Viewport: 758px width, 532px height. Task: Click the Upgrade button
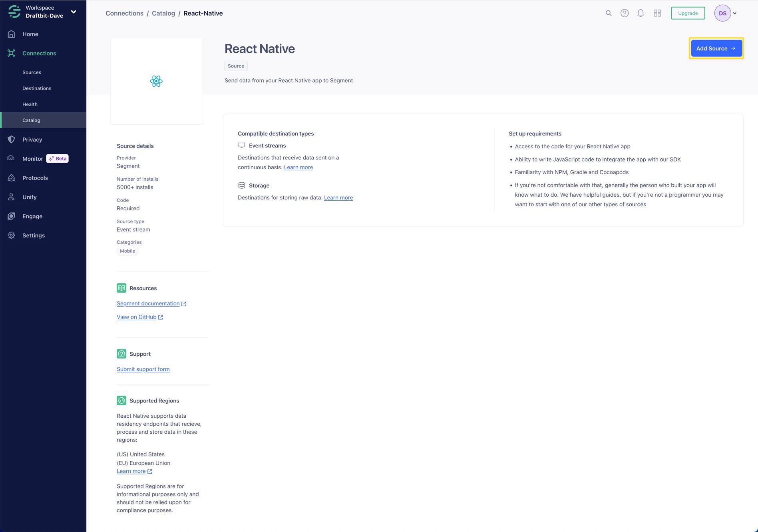(688, 13)
